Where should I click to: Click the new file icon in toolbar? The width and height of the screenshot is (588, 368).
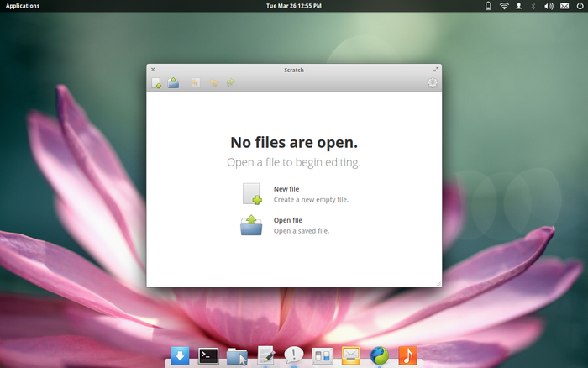(156, 82)
